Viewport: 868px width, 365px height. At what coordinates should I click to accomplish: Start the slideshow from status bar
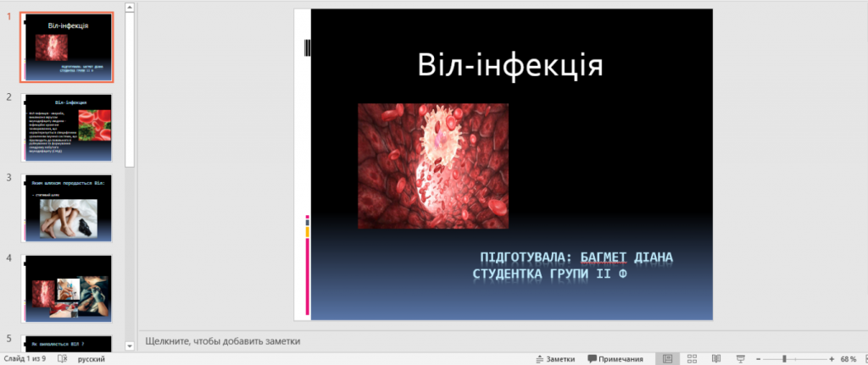click(740, 359)
